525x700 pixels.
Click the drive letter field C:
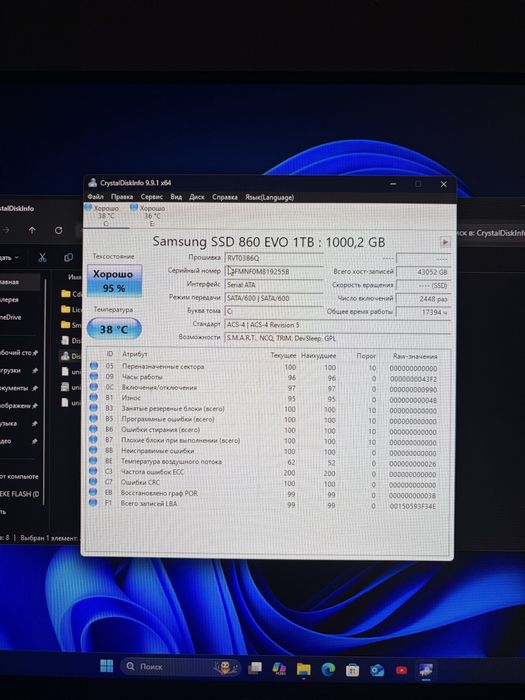coord(274,312)
